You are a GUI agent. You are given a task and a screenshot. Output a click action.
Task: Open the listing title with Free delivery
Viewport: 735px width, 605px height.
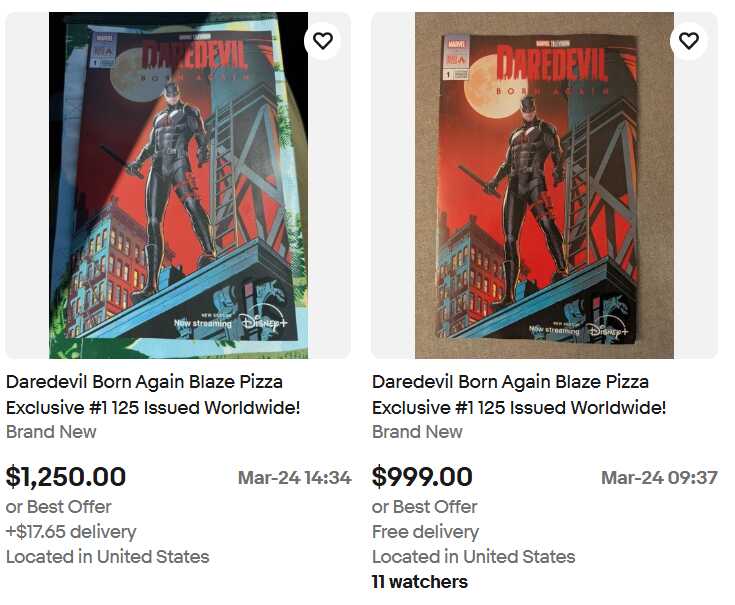click(519, 395)
